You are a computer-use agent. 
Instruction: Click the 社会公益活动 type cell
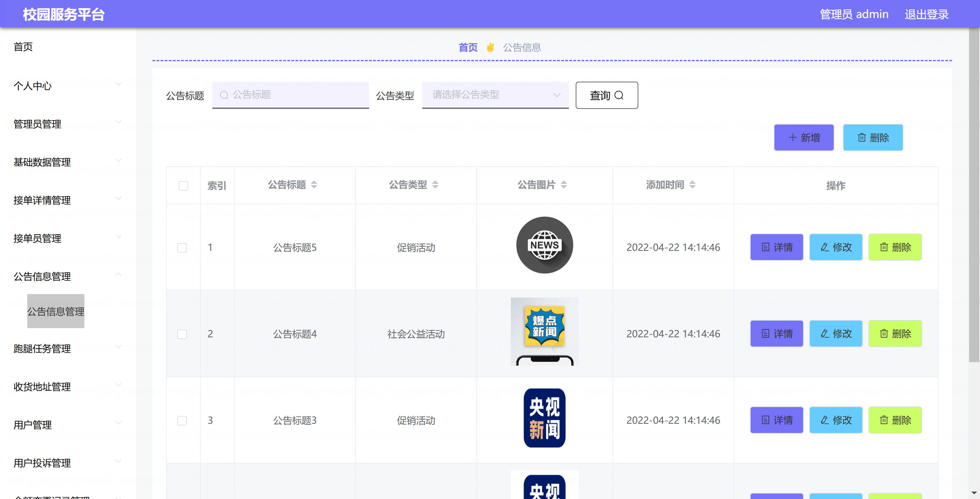[x=416, y=334]
